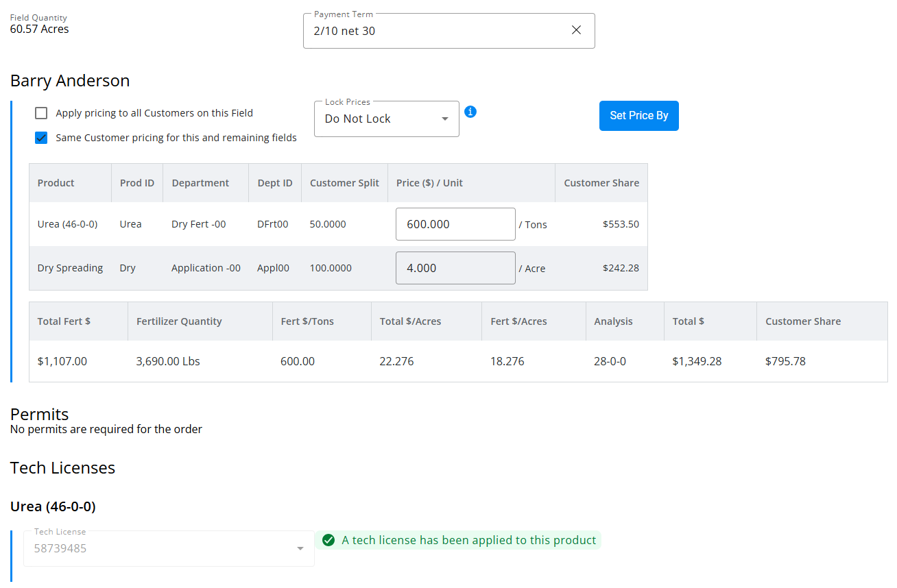Screen dimensions: 897x588
Task: Click the Analysis value 28-0-0
Action: click(610, 361)
